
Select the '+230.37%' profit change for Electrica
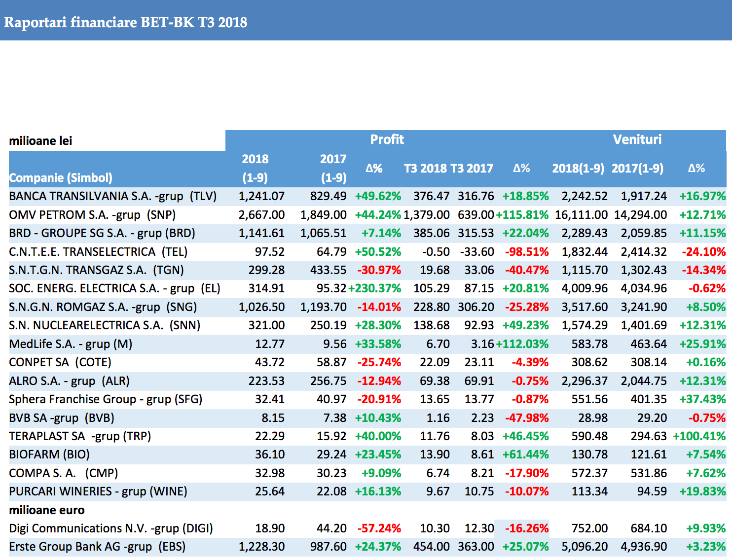pos(375,288)
